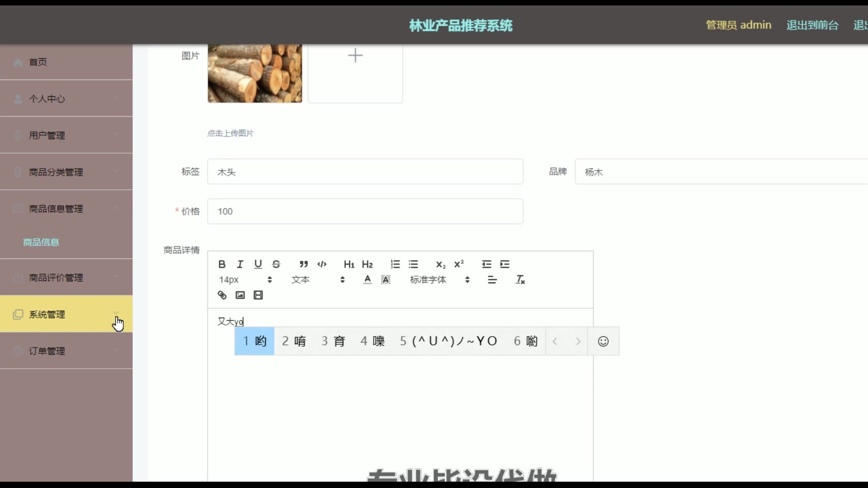Screen dimensions: 868x488
Task: Insert an image in editor
Action: 240,295
